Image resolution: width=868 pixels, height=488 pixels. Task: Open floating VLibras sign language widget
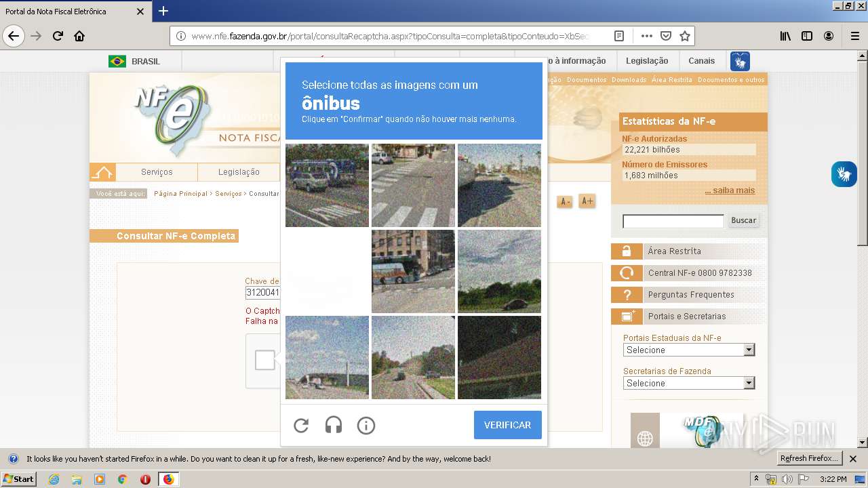coord(844,174)
